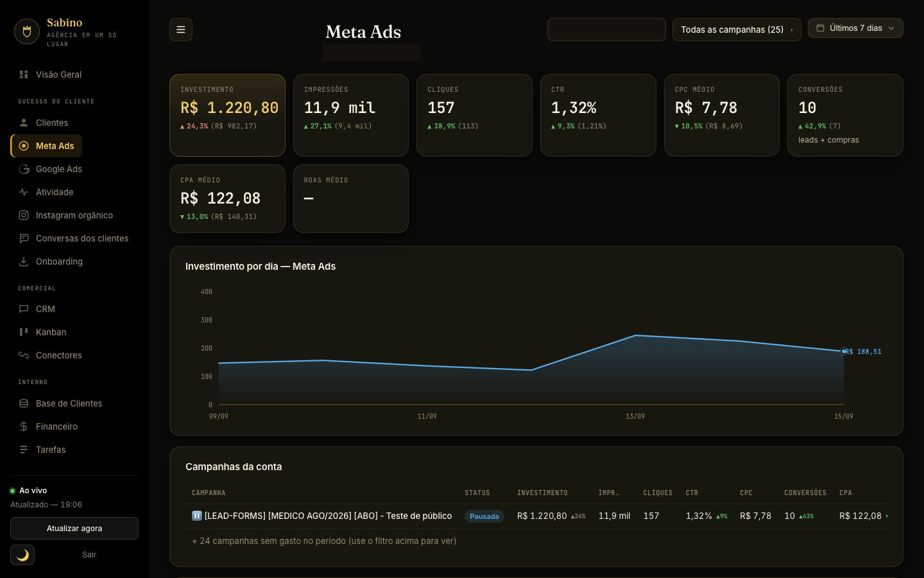Click the Atualizar agora button

click(x=74, y=529)
